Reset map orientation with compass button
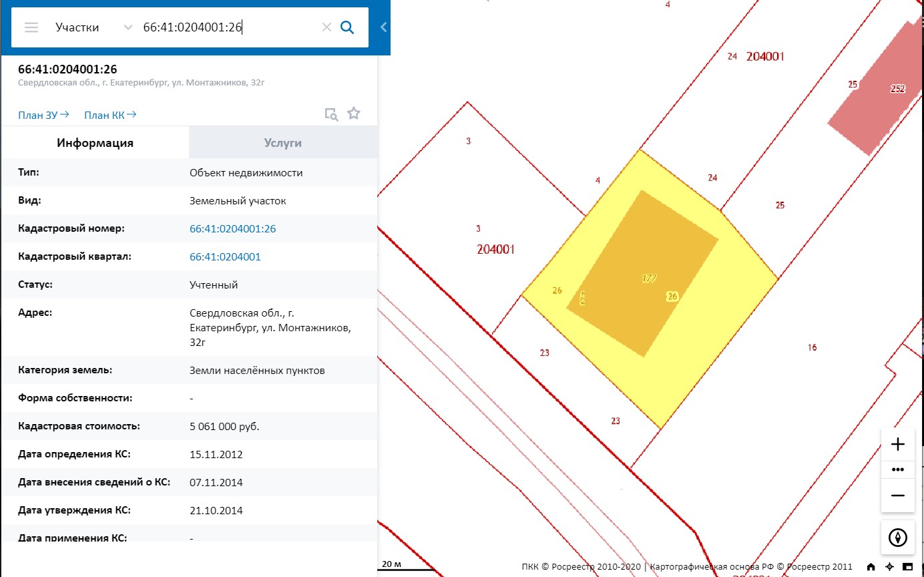The width and height of the screenshot is (924, 577). point(898,537)
